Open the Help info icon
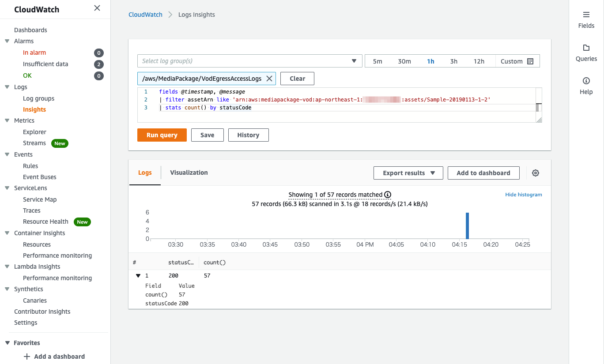The image size is (604, 364). 586,81
